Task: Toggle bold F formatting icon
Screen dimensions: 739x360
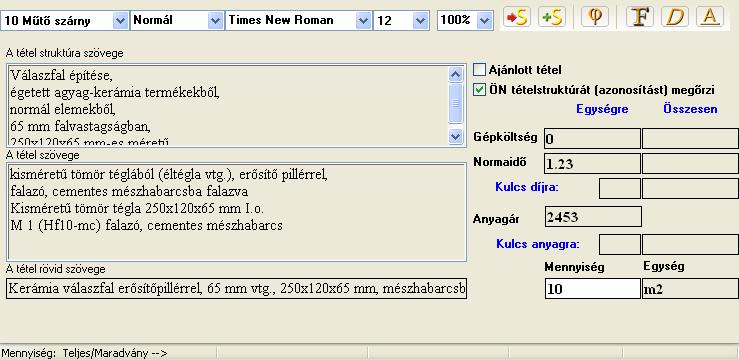Action: tap(639, 17)
